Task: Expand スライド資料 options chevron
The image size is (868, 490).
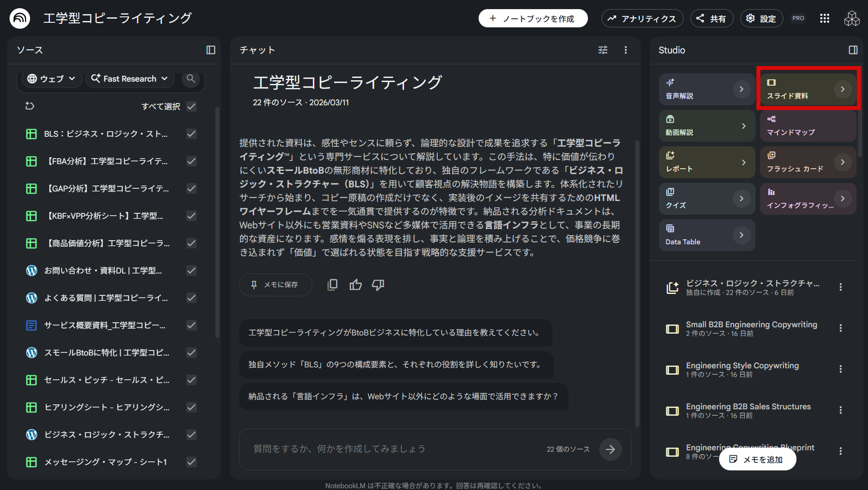Action: pos(842,89)
